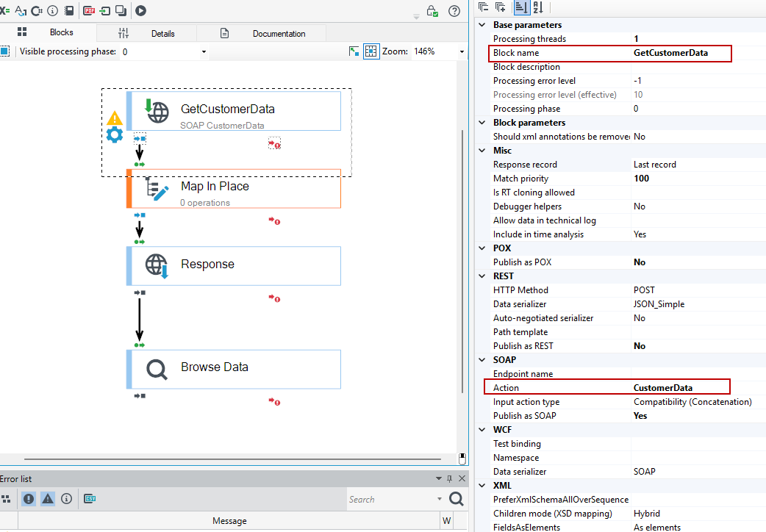Open the Error list panel options arrow

point(439,479)
